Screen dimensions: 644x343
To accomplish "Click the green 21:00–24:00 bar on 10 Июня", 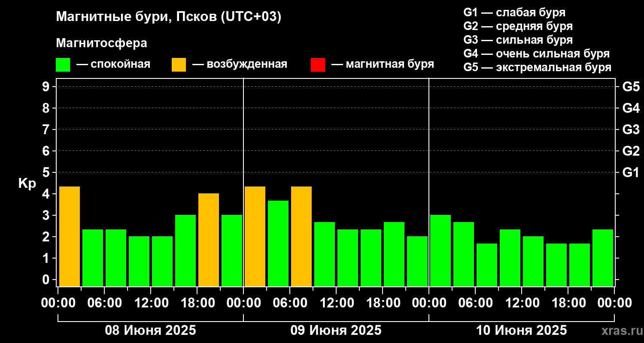I will pyautogui.click(x=603, y=258).
